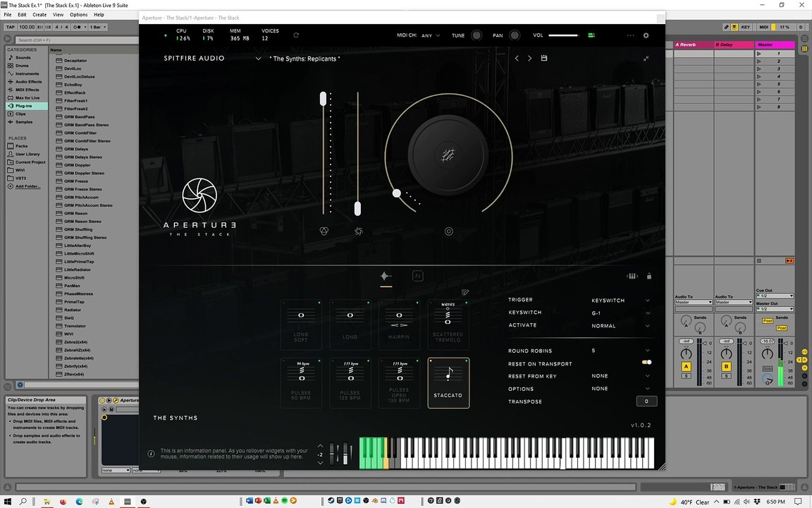Toggle the Master Sends Post button
This screenshot has width=812, height=508.
pos(767,321)
